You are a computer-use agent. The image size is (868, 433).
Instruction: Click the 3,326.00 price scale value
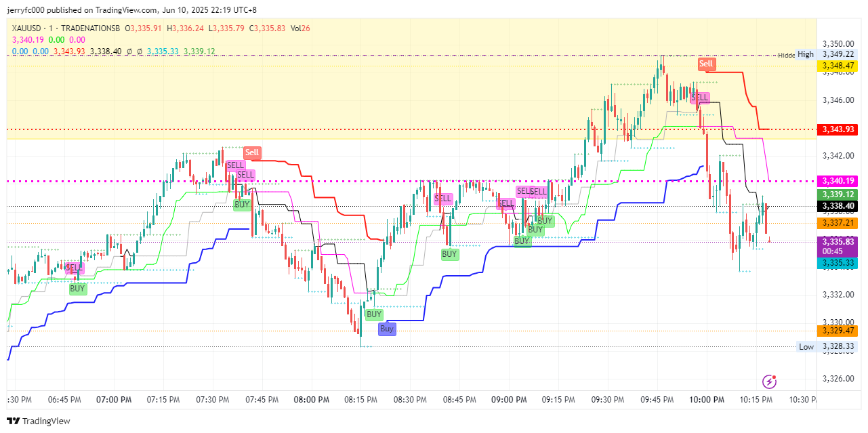coord(838,378)
